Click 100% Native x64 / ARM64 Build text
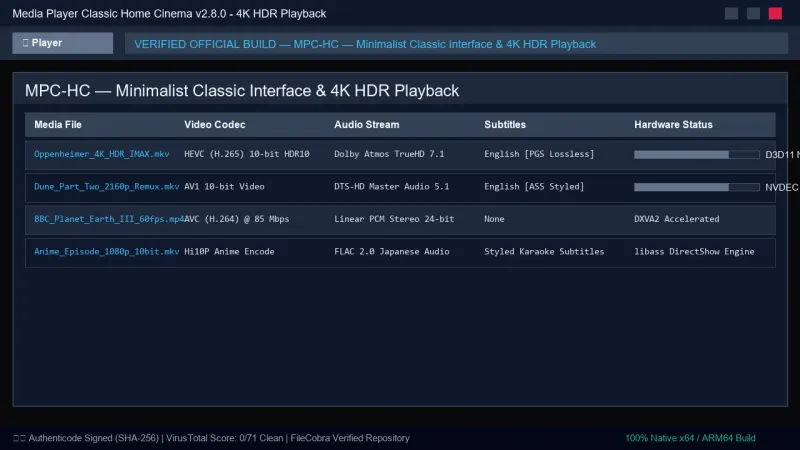Viewport: 800px width, 450px height. coord(690,438)
